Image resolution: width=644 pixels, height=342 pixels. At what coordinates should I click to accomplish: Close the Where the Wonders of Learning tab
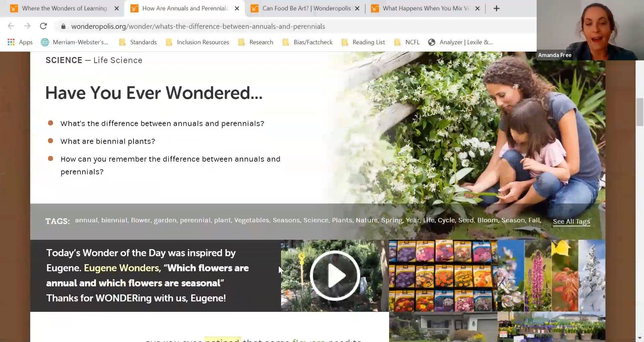pos(117,8)
